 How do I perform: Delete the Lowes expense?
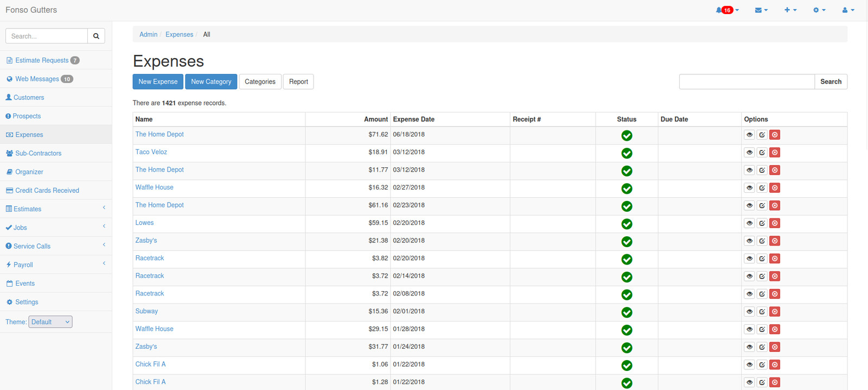click(x=775, y=223)
